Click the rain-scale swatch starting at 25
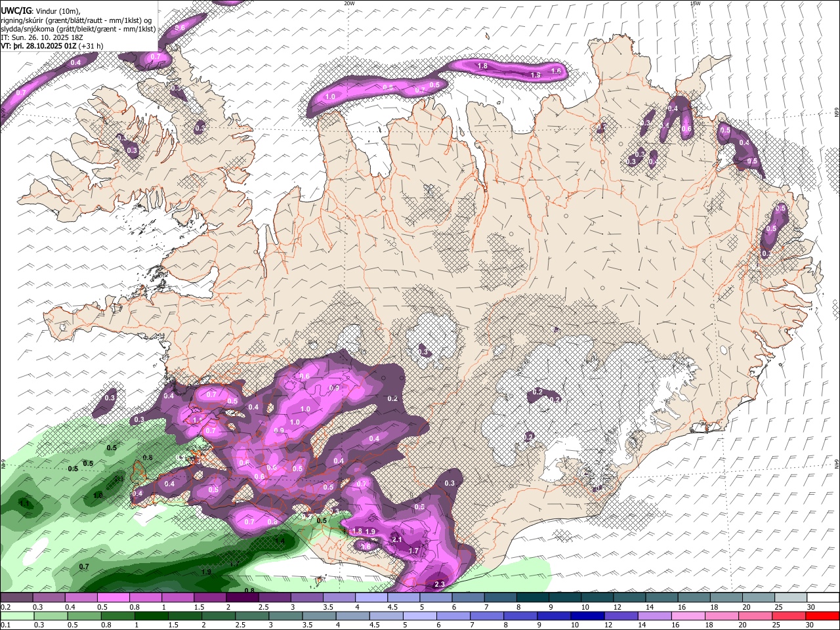This screenshot has width=840, height=630. 789,616
